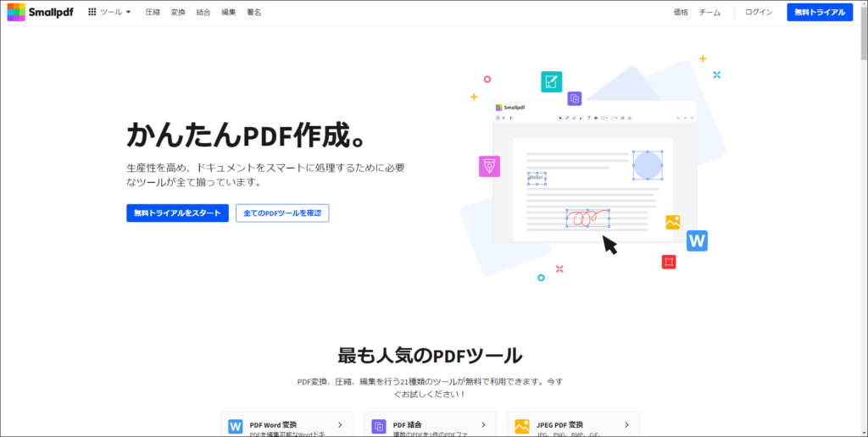Image resolution: width=868 pixels, height=437 pixels.
Task: Click the PDF 結合 card chevron arrow
Action: click(x=483, y=425)
